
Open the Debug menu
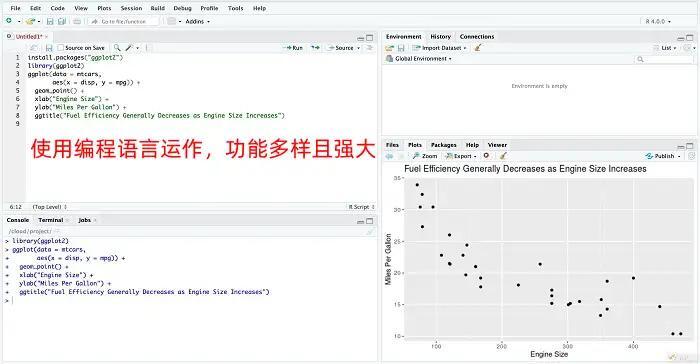182,8
